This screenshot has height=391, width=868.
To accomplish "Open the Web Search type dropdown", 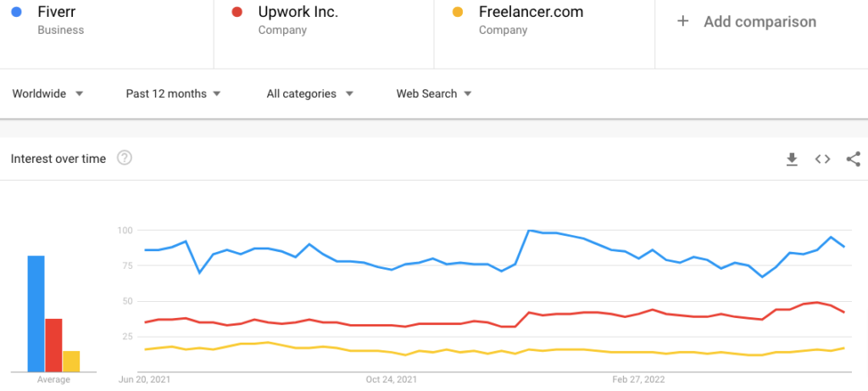I will [434, 93].
